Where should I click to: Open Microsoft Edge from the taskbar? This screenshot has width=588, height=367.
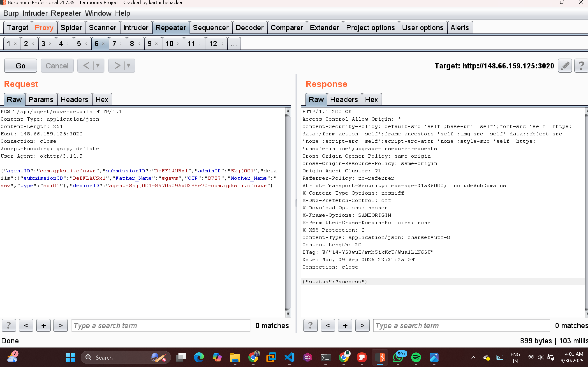[199, 357]
